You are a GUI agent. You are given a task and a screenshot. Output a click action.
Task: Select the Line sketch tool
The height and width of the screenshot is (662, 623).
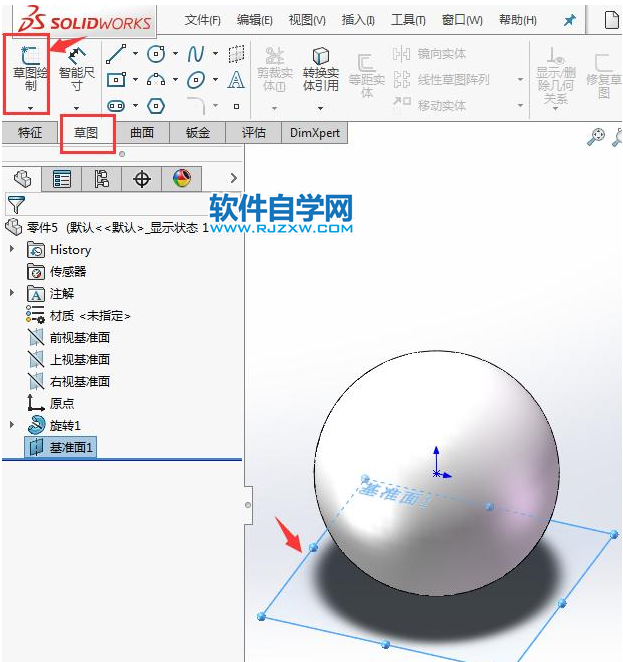tap(116, 54)
